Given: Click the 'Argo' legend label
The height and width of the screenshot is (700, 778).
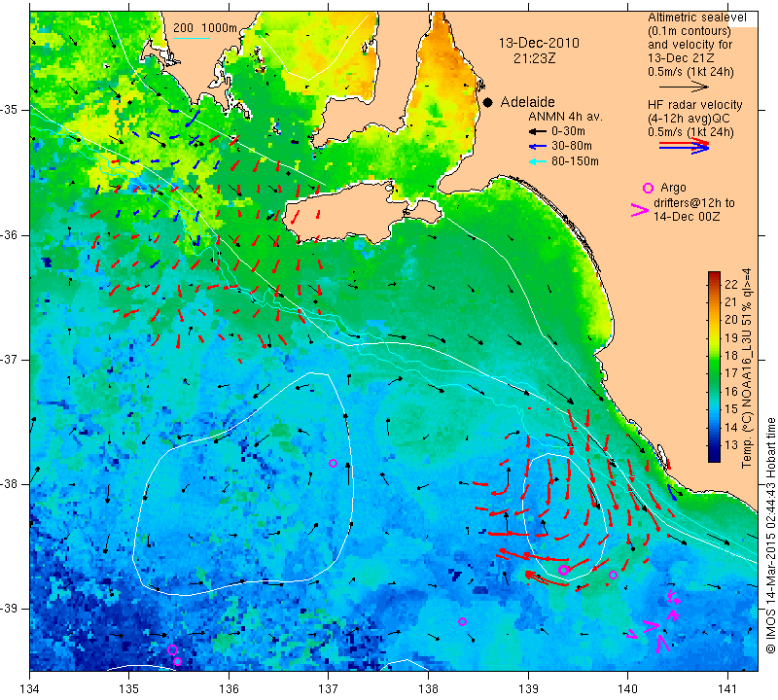Looking at the screenshot, I should coord(673,188).
